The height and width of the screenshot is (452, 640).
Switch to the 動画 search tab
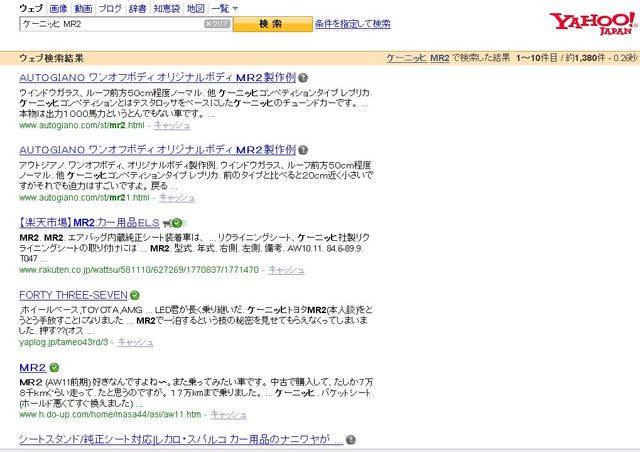[x=83, y=9]
